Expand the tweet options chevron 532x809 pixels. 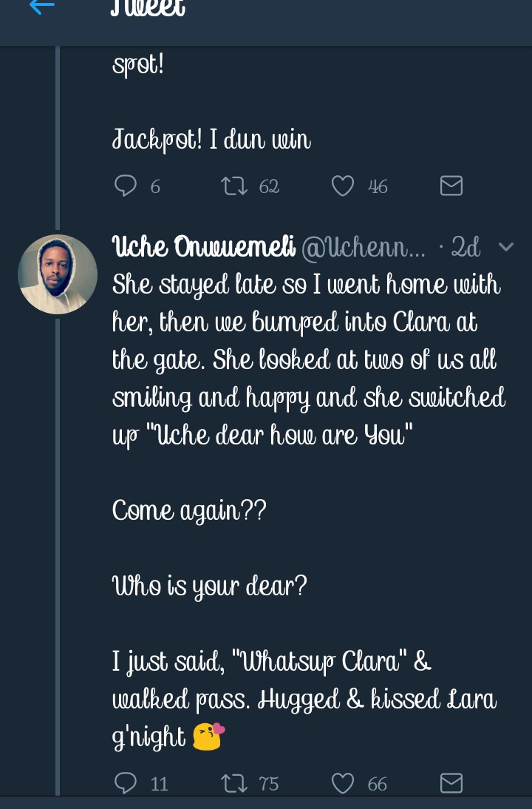[x=506, y=248]
